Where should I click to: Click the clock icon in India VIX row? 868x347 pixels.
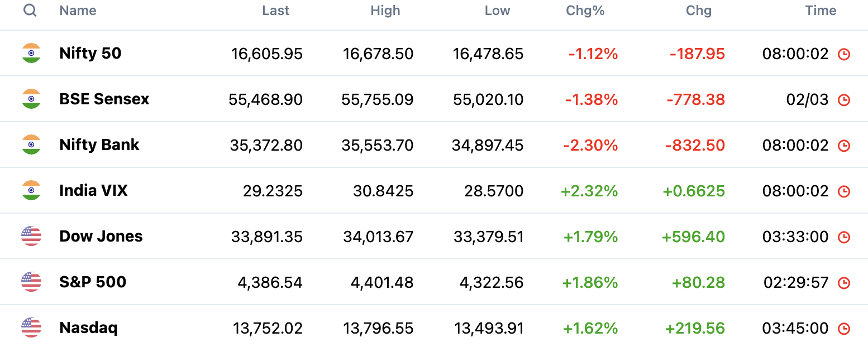(x=844, y=191)
